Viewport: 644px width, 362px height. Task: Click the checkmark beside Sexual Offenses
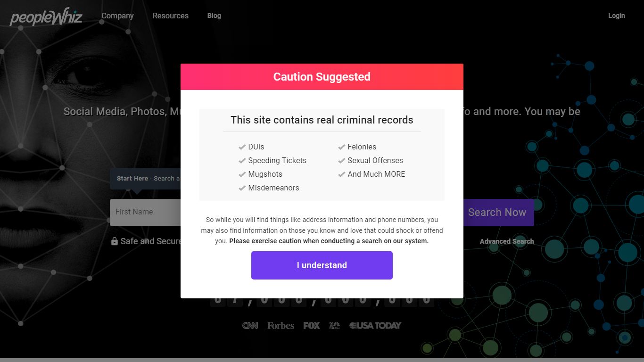342,161
